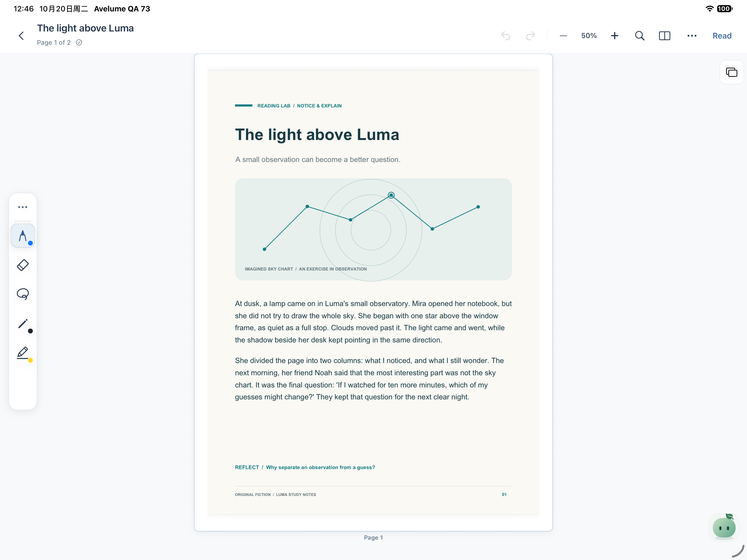Open the top bar more options menu
Image resolution: width=747 pixels, height=560 pixels.
pyautogui.click(x=692, y=36)
